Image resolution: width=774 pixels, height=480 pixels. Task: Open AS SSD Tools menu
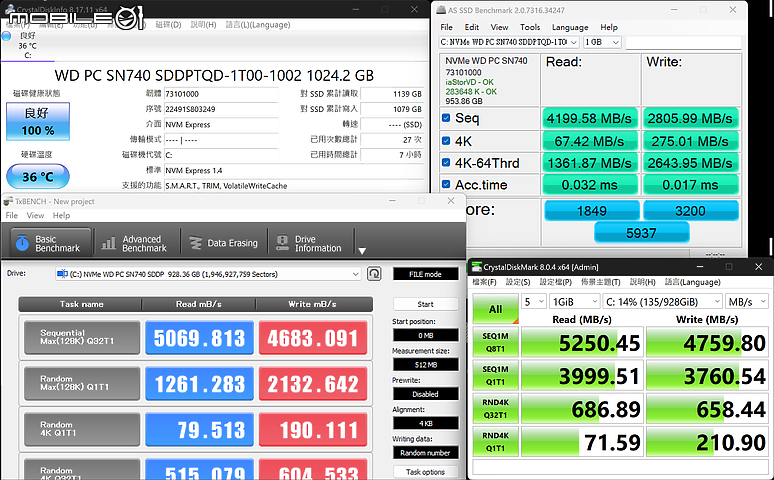(530, 27)
